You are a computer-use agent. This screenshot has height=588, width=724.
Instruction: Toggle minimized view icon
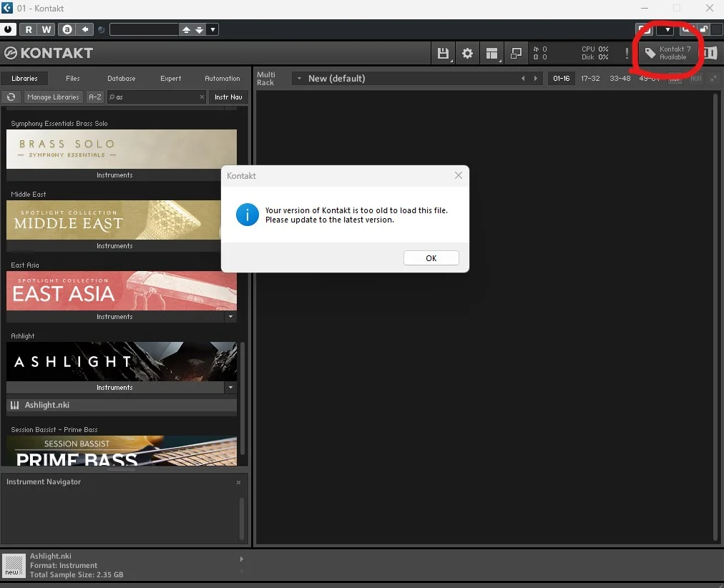[x=516, y=53]
